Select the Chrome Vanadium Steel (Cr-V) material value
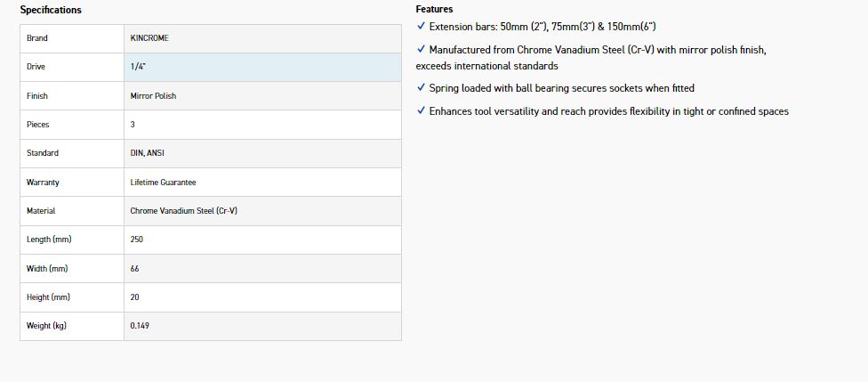The image size is (868, 382). click(x=183, y=211)
